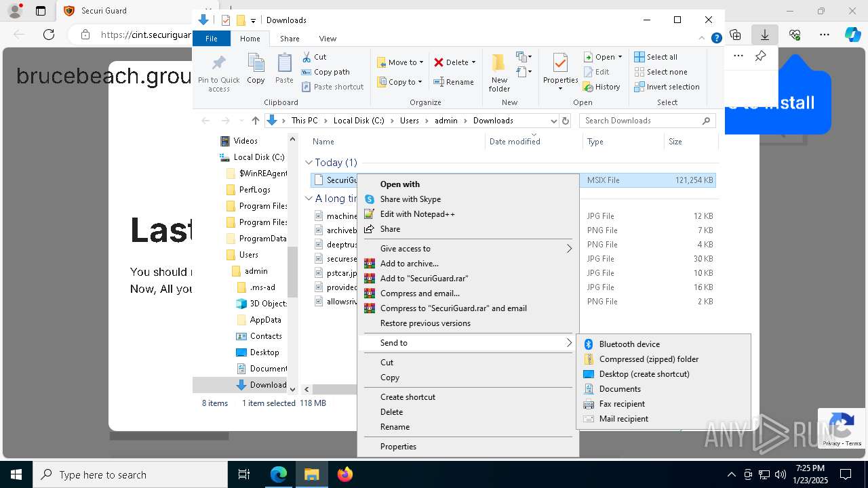This screenshot has width=868, height=488.
Task: Click the Search Downloads field
Action: [647, 121]
